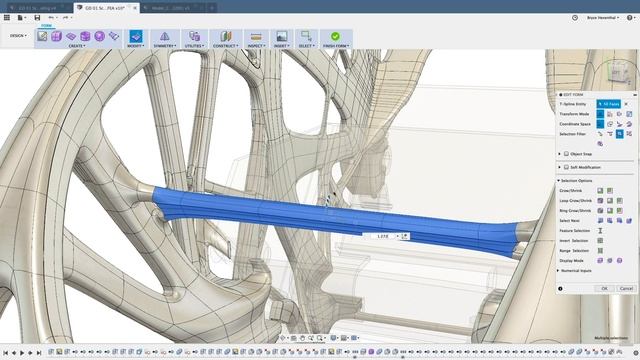Undo the last action
The width and height of the screenshot is (640, 360).
51,18
